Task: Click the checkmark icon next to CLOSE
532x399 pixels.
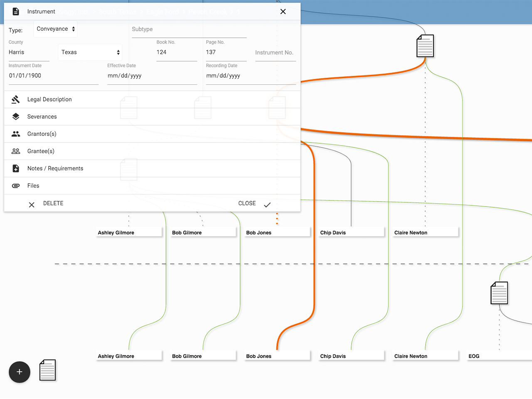Action: click(267, 204)
